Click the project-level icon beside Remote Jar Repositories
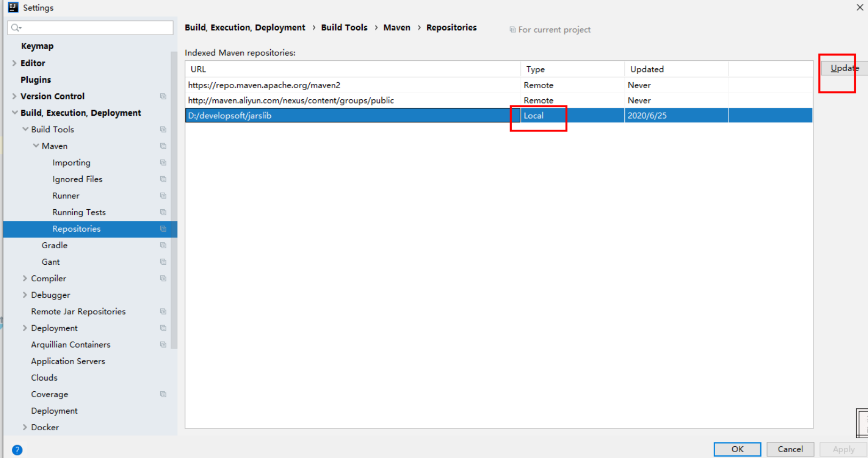868x458 pixels. coord(163,312)
